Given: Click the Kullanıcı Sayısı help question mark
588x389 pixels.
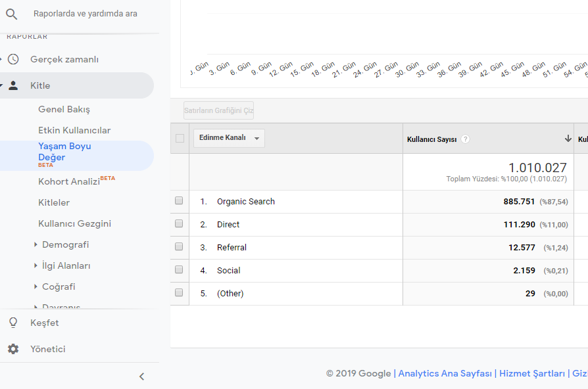Looking at the screenshot, I should click(x=466, y=139).
